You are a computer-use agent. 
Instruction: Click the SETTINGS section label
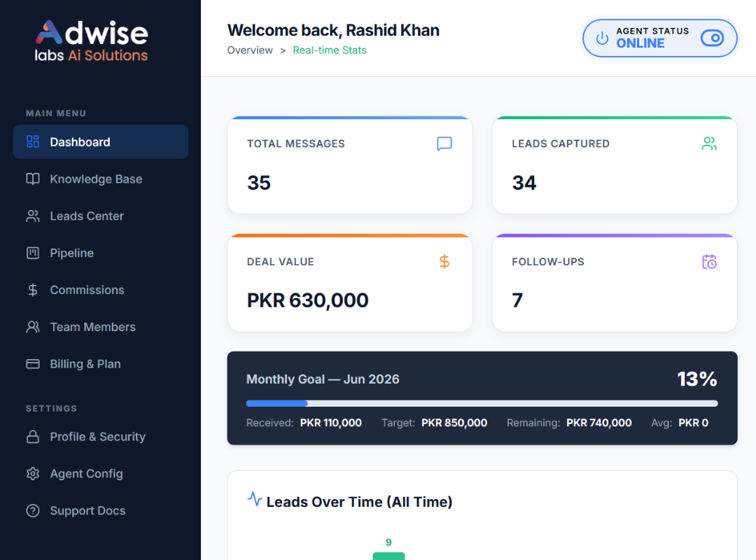(51, 409)
